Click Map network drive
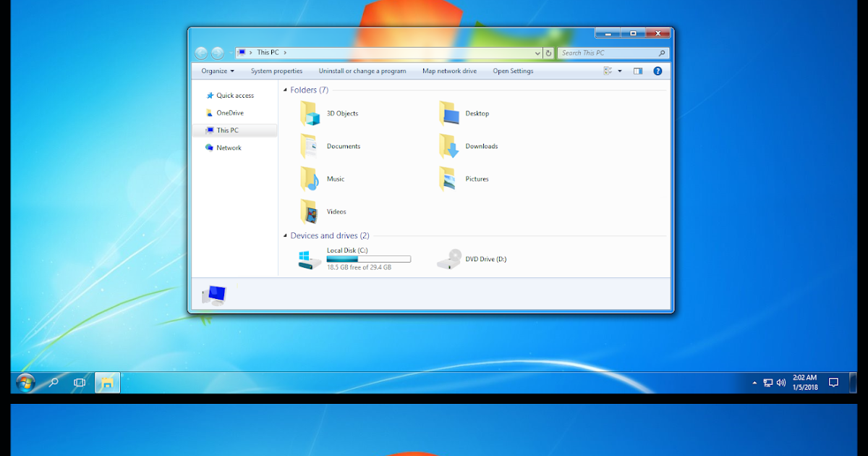The image size is (868, 456). point(450,71)
